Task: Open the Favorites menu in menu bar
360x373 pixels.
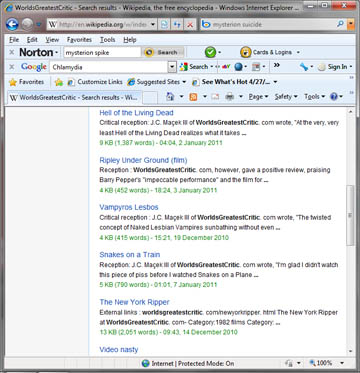Action: (x=79, y=40)
